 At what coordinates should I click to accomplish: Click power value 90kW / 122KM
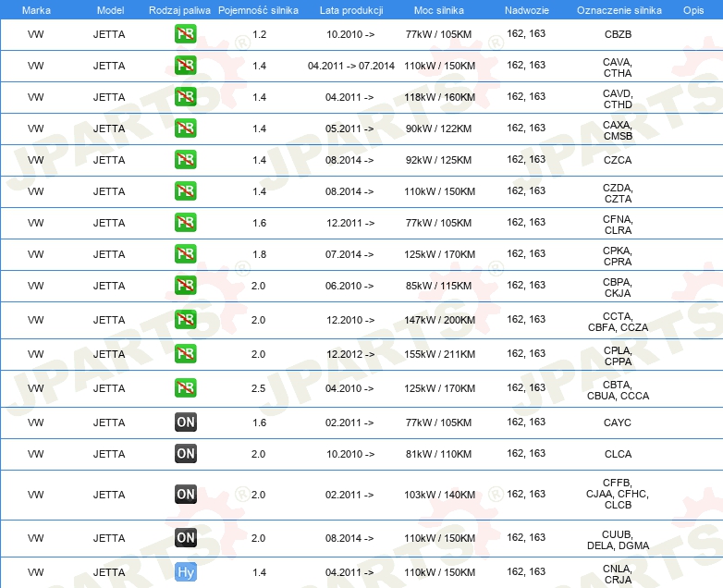point(438,129)
